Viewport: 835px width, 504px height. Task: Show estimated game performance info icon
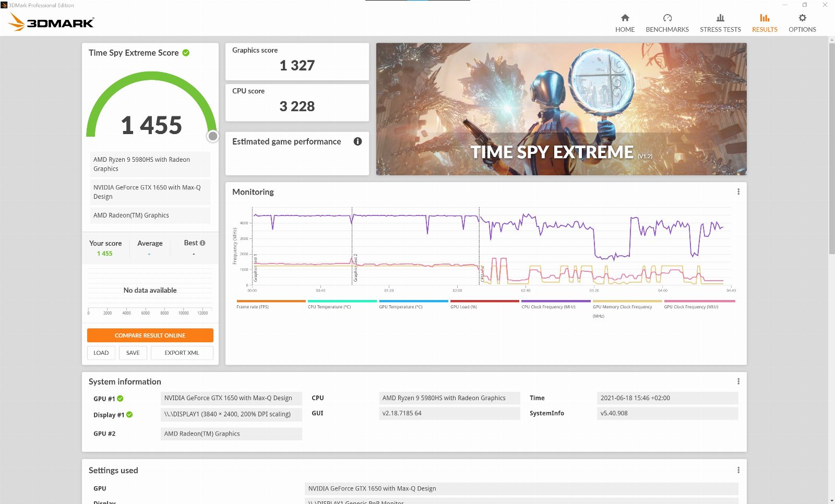pyautogui.click(x=357, y=141)
